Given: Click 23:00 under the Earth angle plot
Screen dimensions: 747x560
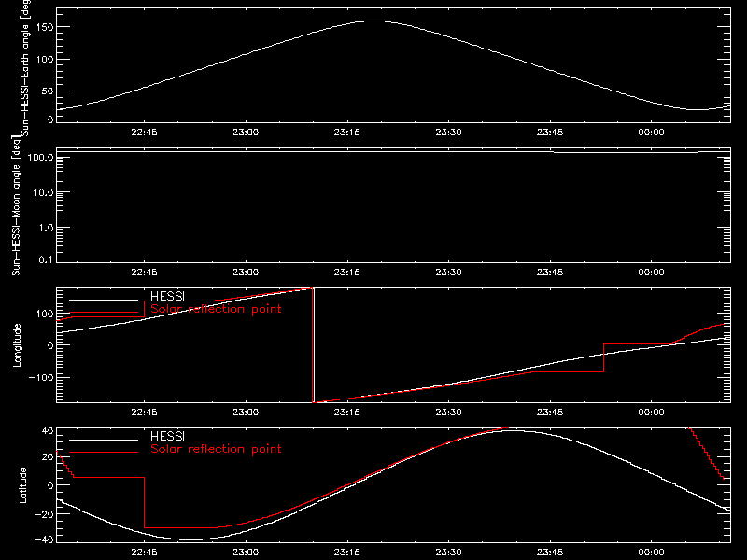Looking at the screenshot, I should pos(246,133).
